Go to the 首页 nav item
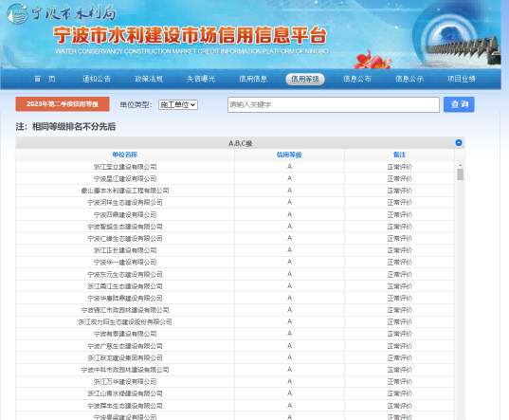Viewport: 509px width, 420px height. [45, 79]
